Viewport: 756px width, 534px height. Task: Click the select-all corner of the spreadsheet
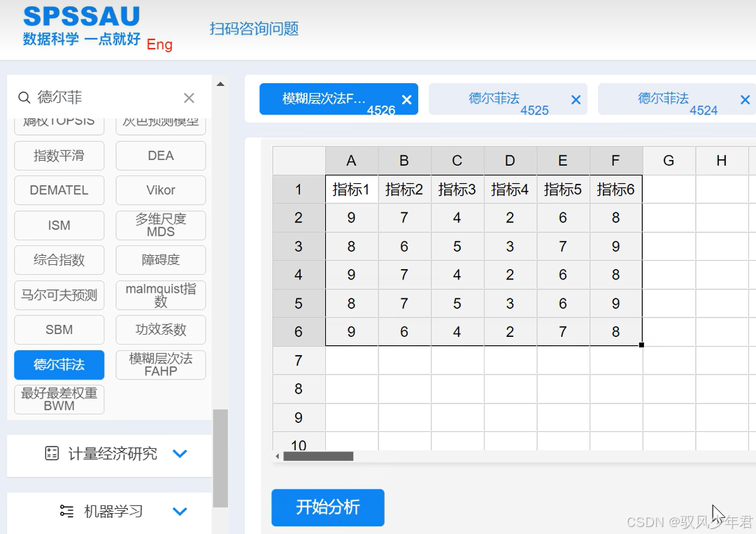[x=299, y=161]
